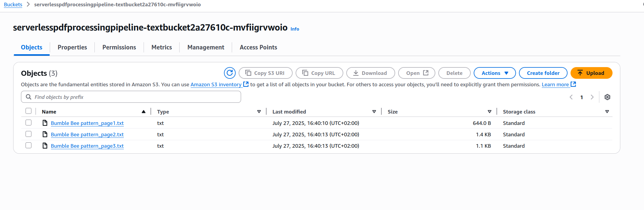The image size is (644, 210).
Task: Sort by Storage class column arrow
Action: point(607,111)
